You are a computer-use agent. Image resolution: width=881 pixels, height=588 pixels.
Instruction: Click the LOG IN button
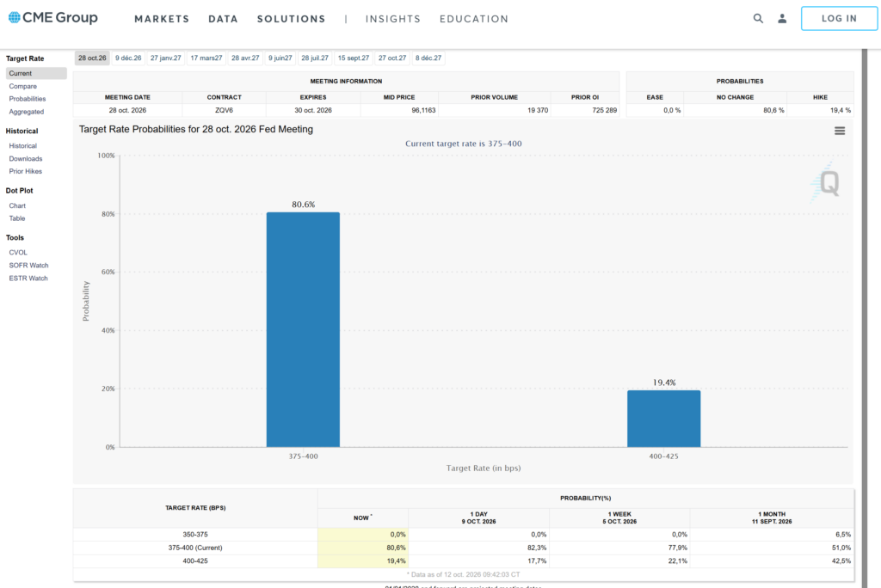coord(839,19)
